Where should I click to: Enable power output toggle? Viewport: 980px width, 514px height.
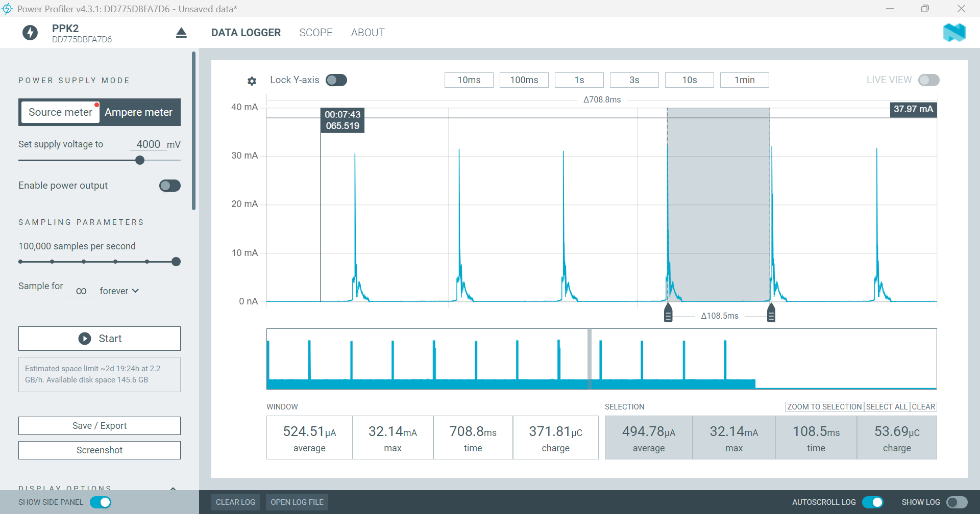point(169,186)
